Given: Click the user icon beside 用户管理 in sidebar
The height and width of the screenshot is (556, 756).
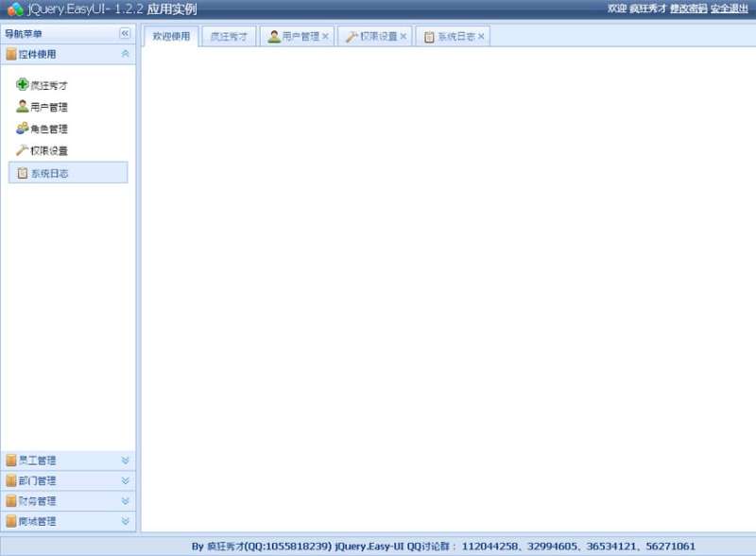Looking at the screenshot, I should tap(23, 107).
